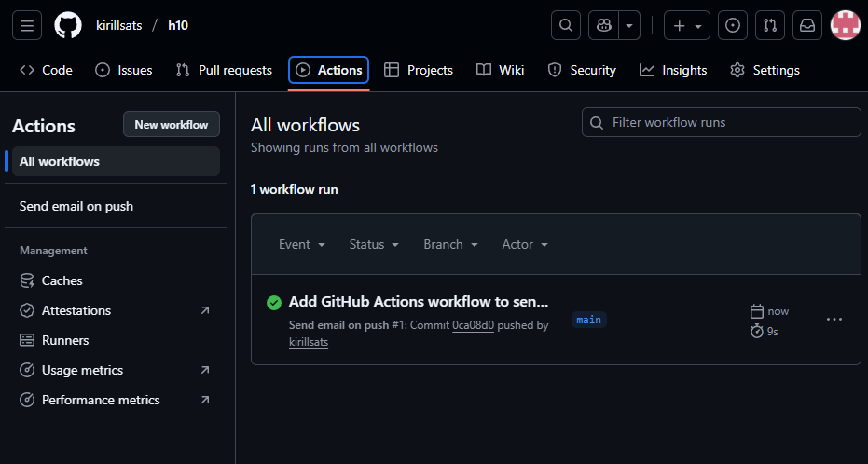The width and height of the screenshot is (868, 464).
Task: Open the hamburger navigation menu
Action: (x=27, y=25)
